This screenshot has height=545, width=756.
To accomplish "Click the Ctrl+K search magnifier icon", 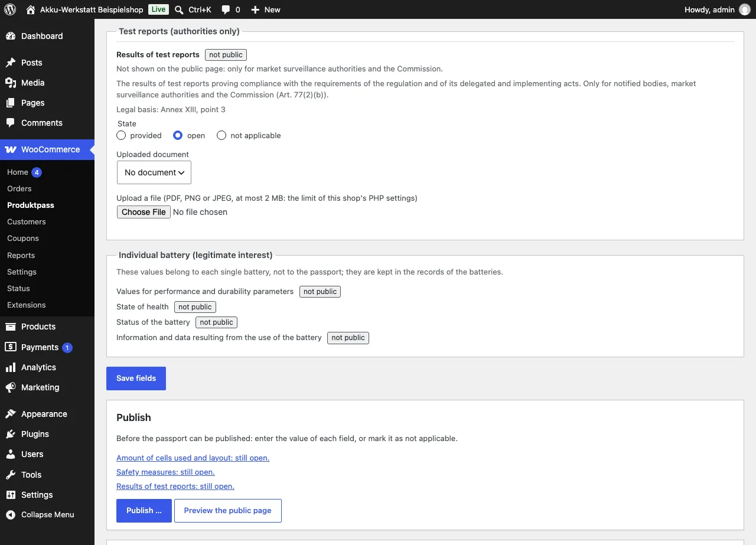I will coord(180,9).
